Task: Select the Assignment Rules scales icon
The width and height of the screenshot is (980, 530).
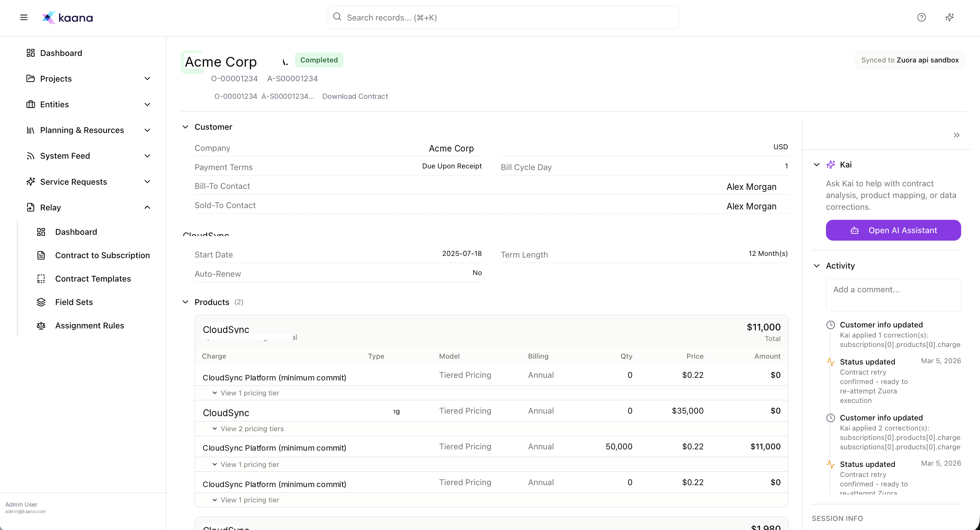Action: 41,325
